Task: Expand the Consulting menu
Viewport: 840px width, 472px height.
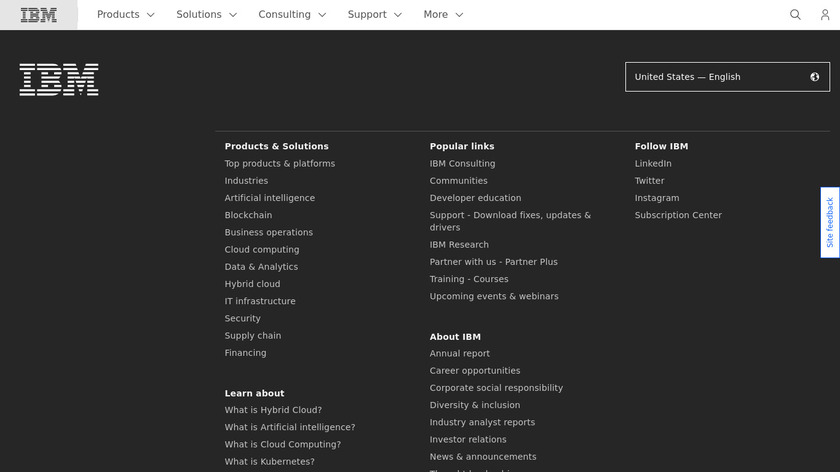Action: 292,15
